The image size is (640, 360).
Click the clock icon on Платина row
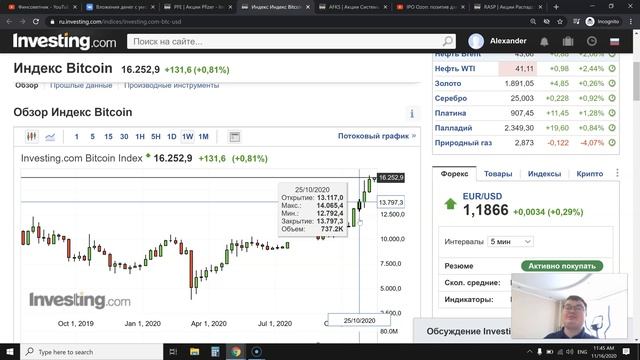(612, 113)
